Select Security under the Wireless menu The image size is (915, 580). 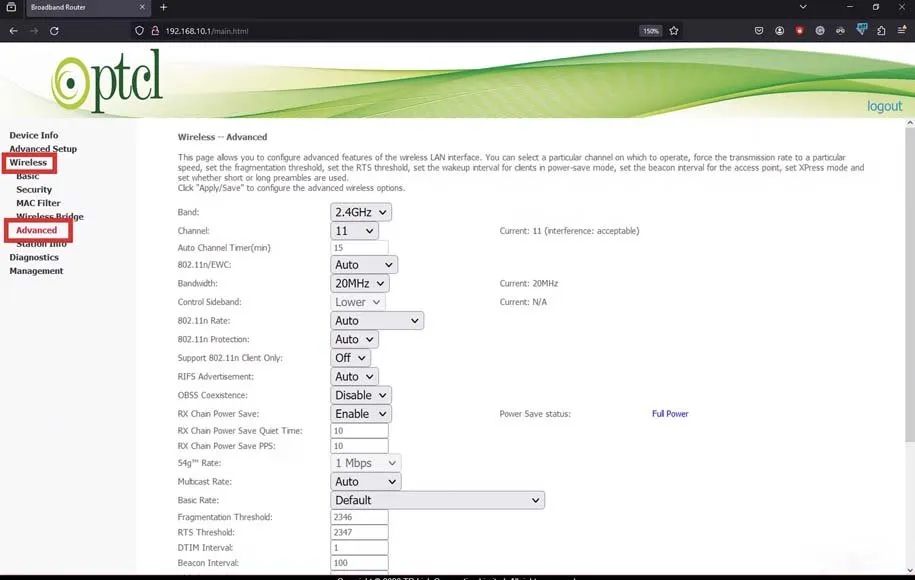click(34, 189)
